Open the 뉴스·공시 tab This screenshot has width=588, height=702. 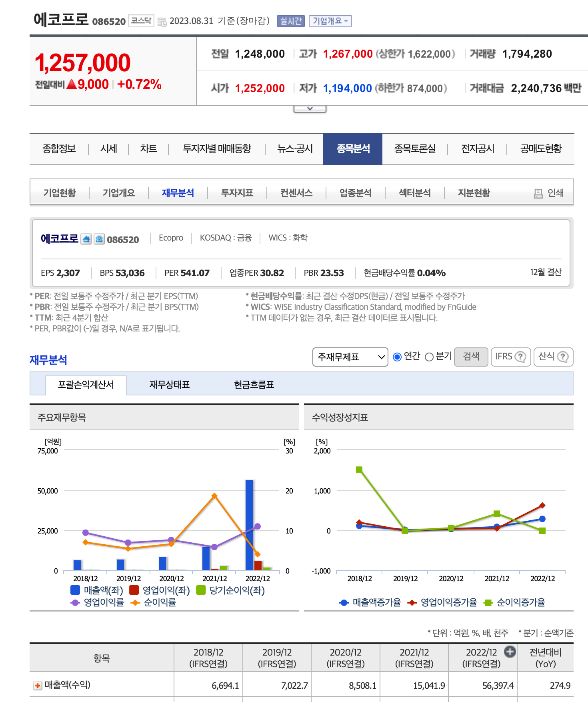tap(295, 149)
